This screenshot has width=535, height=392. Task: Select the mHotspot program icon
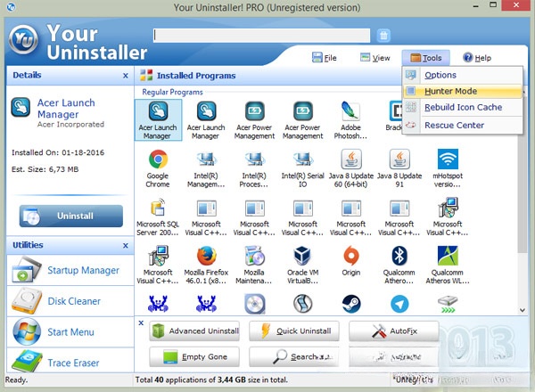click(448, 168)
